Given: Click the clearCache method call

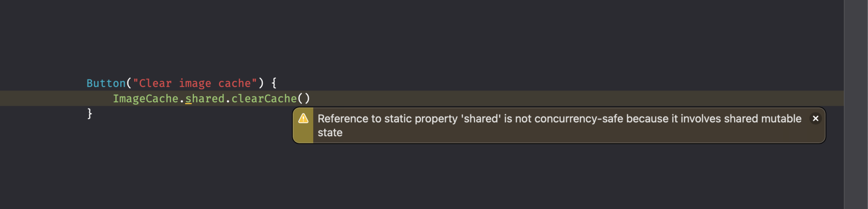Looking at the screenshot, I should [264, 99].
